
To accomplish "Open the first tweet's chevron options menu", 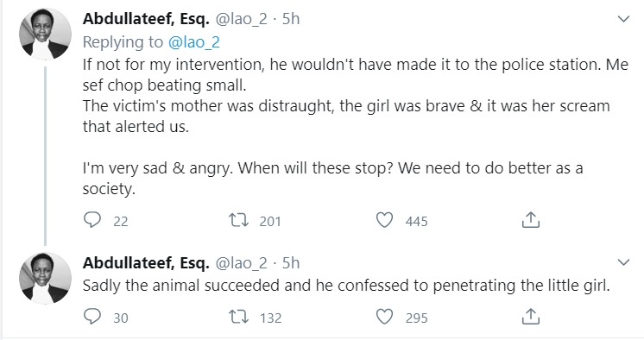I will 623,19.
